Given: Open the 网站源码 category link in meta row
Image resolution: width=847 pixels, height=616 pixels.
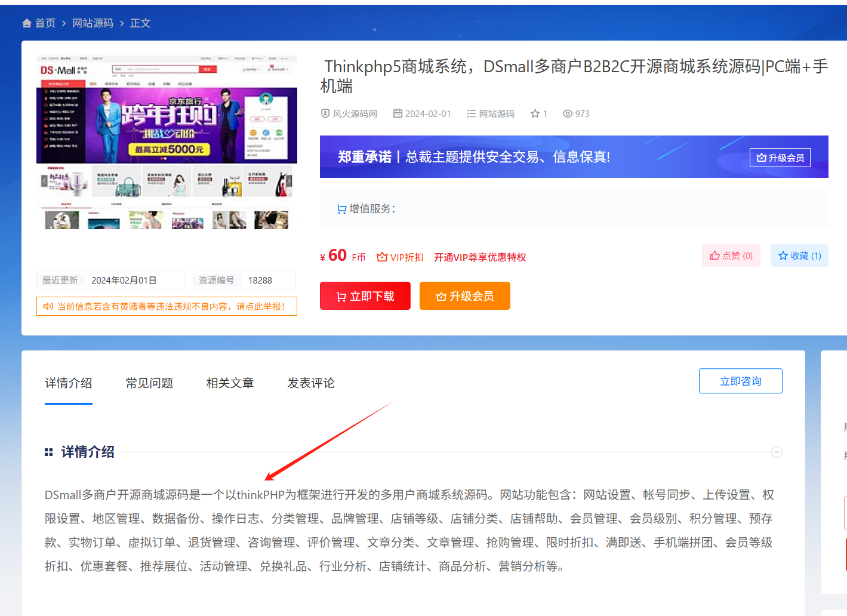Looking at the screenshot, I should (x=497, y=113).
